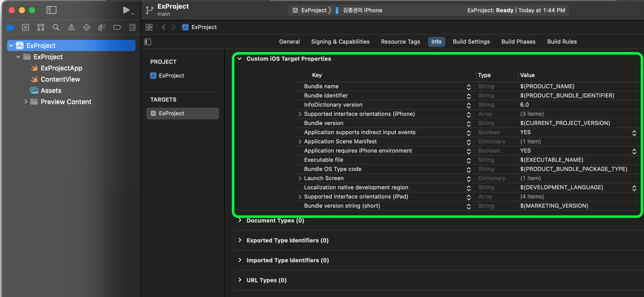This screenshot has width=644, height=297.
Task: Click the Run play button
Action: click(x=126, y=10)
